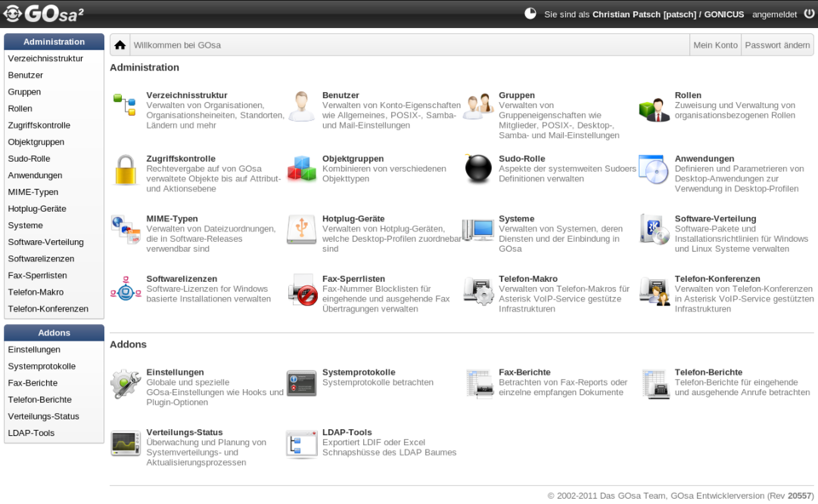Click the Software-Verteilung package icon
This screenshot has height=504, width=818.
654,229
